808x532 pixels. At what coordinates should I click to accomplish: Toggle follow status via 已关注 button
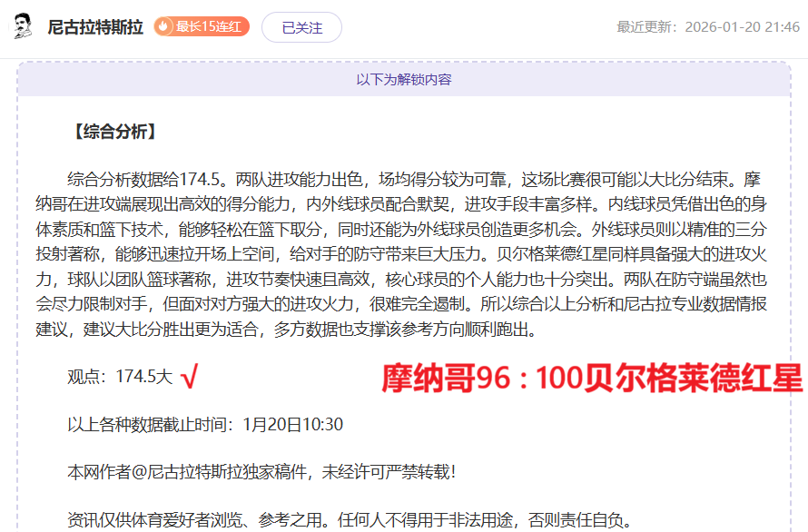303,26
